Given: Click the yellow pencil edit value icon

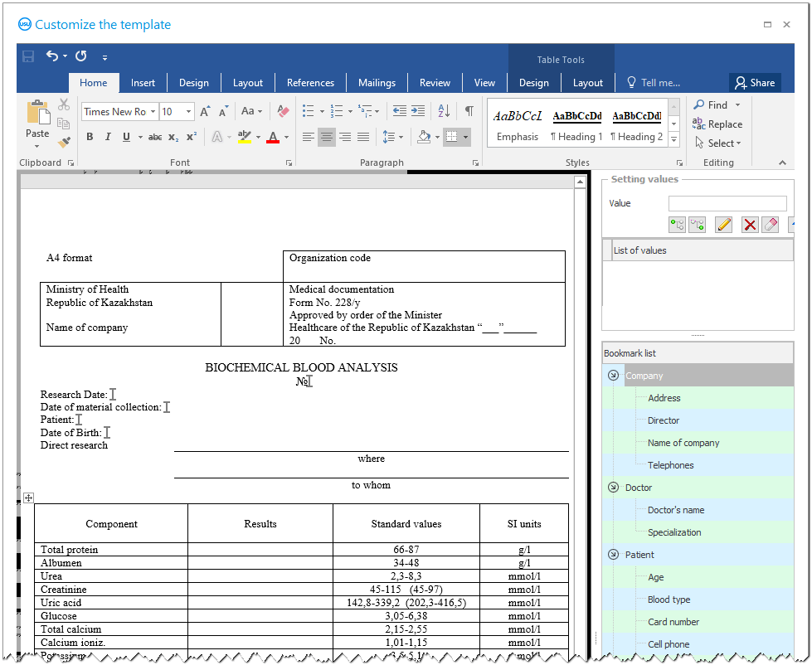Looking at the screenshot, I should coord(723,225).
